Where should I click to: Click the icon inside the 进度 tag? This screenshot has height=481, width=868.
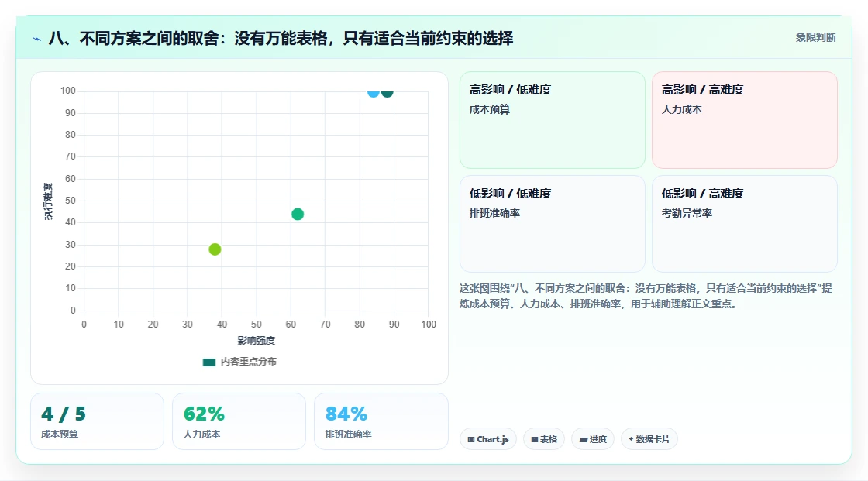click(x=584, y=439)
